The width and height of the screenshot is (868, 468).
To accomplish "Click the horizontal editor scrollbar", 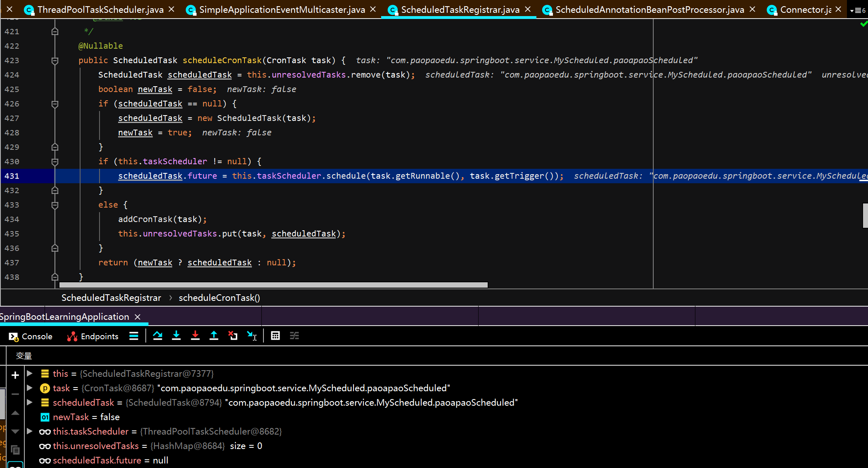I will click(x=273, y=285).
